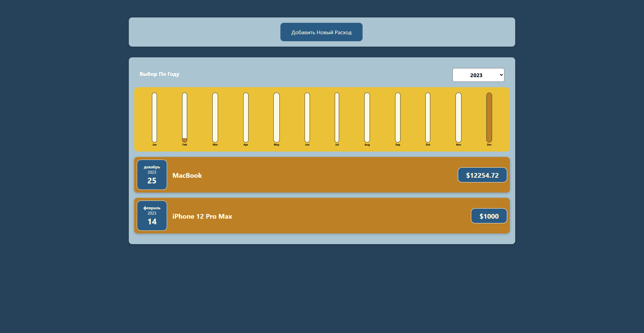Click the 'Выбор По Году' label

[159, 74]
